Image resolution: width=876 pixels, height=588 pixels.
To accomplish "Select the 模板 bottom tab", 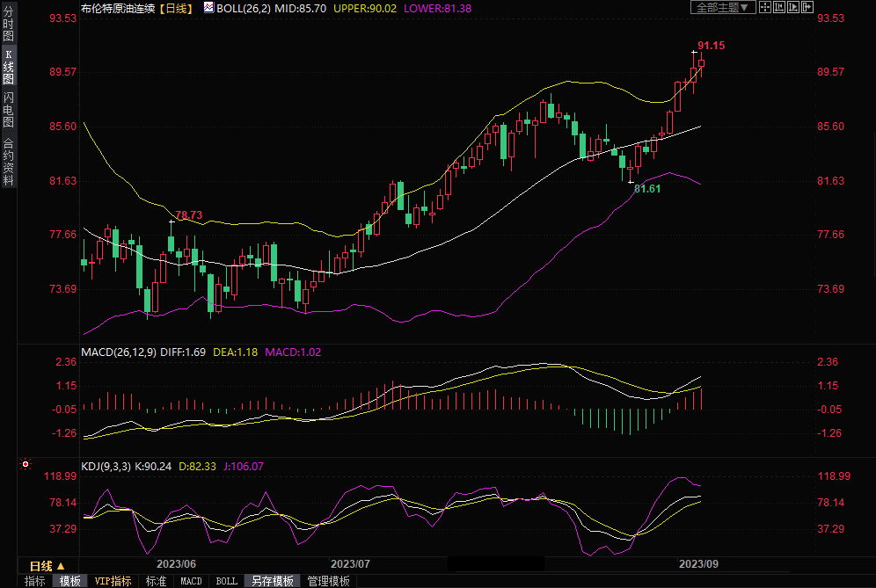I will pyautogui.click(x=69, y=581).
